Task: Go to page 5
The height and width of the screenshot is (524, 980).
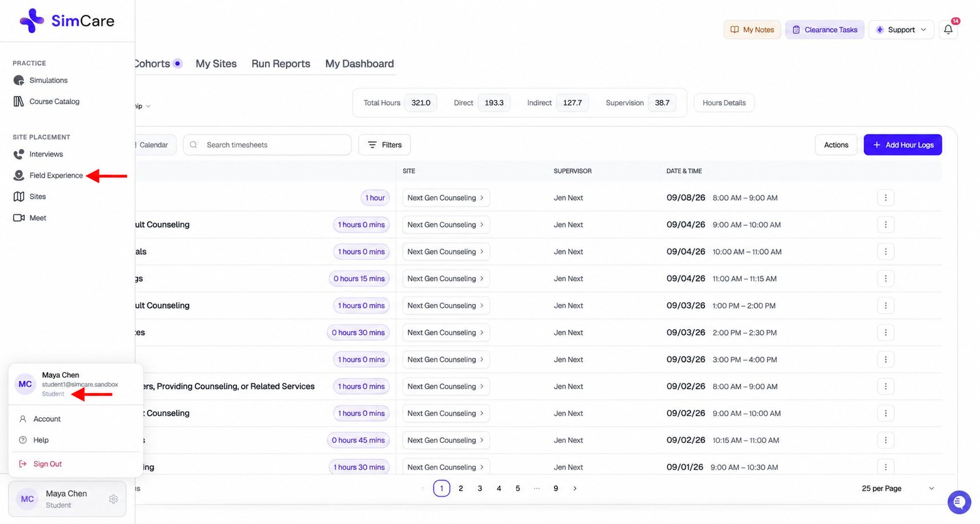Action: pos(518,489)
